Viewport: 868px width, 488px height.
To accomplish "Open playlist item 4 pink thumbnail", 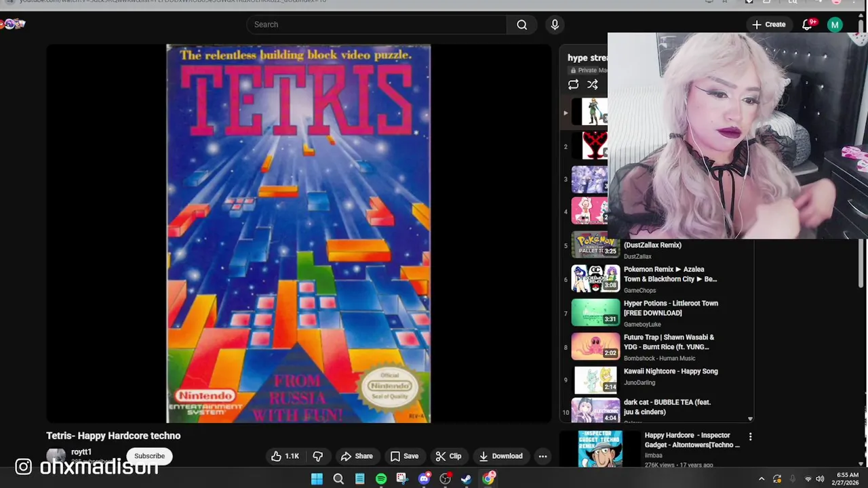I will pyautogui.click(x=590, y=211).
